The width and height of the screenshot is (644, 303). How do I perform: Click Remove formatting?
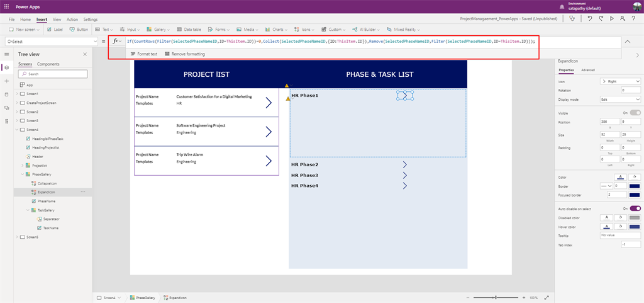(x=184, y=54)
